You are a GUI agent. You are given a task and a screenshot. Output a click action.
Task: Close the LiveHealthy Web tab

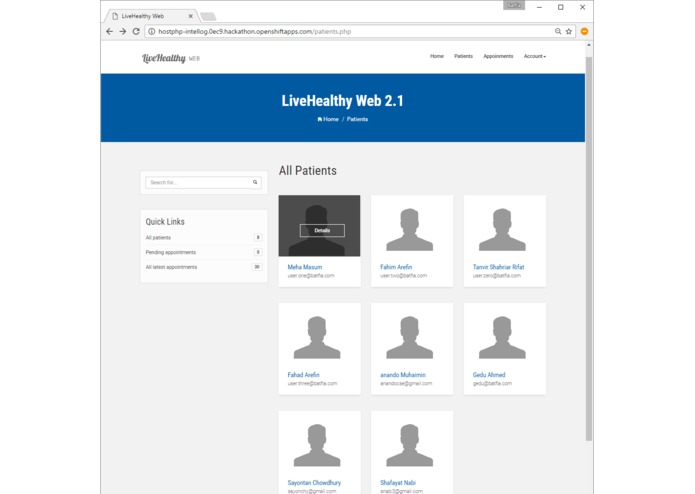click(x=191, y=16)
